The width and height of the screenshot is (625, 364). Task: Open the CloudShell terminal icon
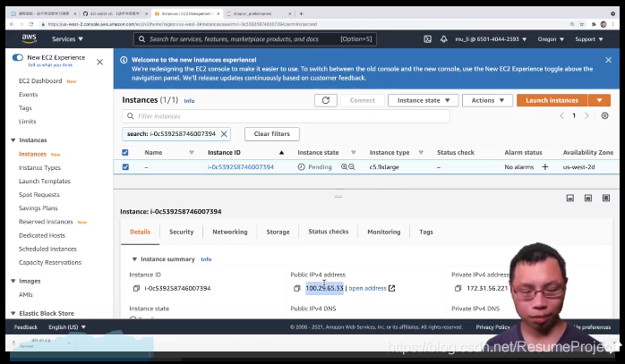[427, 39]
